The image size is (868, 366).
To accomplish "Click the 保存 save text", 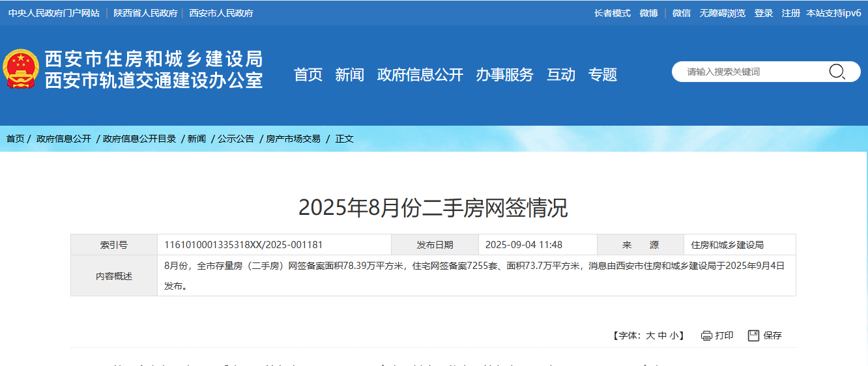I will [772, 336].
